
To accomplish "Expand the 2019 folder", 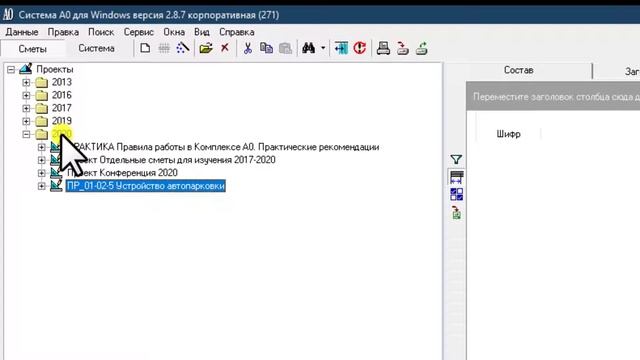I will pos(27,121).
